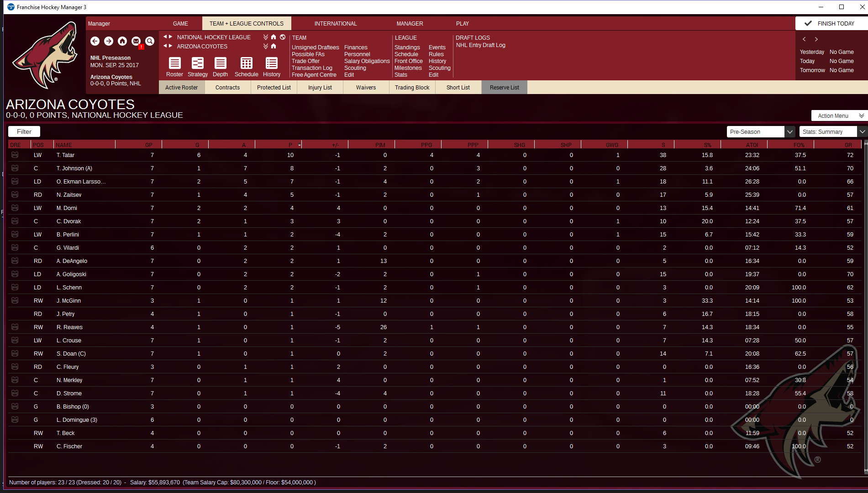
Task: Toggle dressed status for B. Bishop (0)
Action: pos(15,407)
